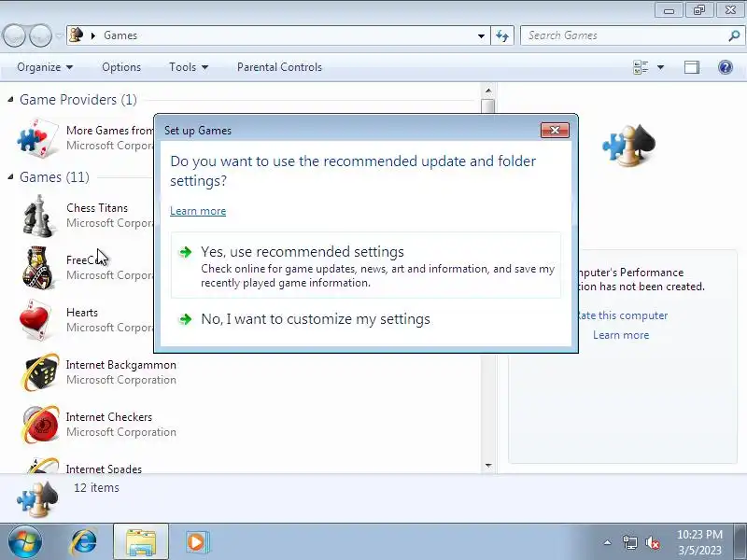
Task: Click the Games text in the address bar
Action: point(120,35)
